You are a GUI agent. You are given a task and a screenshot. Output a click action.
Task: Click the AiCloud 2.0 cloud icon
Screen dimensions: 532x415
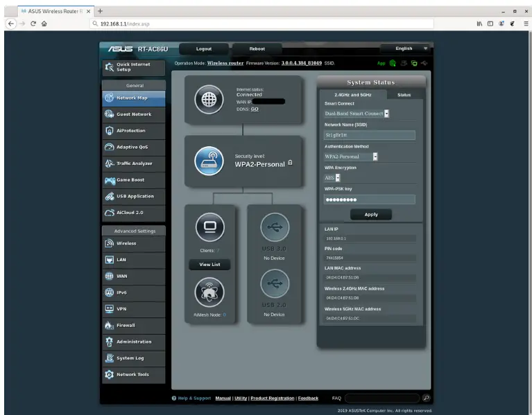(x=110, y=213)
